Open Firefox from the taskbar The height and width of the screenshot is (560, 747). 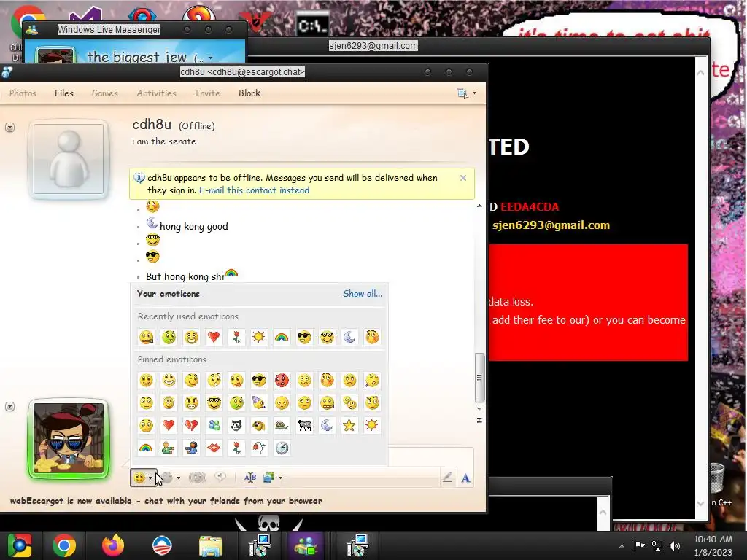(x=113, y=545)
